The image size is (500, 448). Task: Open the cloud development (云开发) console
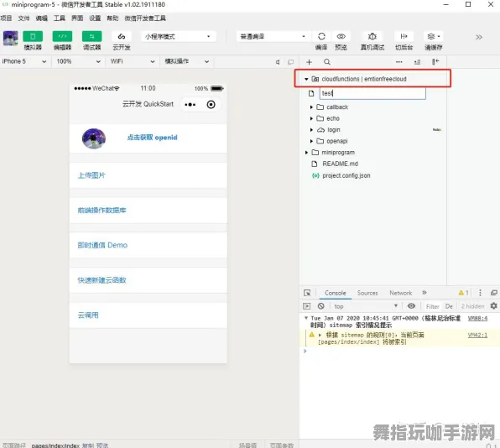pos(122,36)
